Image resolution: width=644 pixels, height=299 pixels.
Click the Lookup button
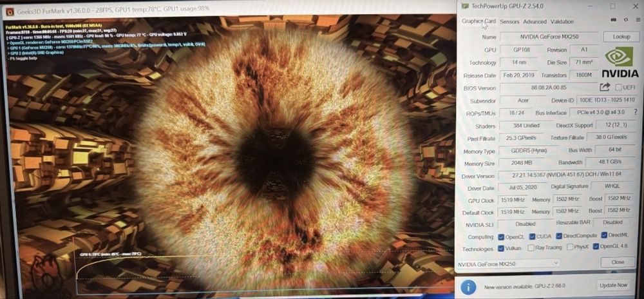click(x=621, y=37)
